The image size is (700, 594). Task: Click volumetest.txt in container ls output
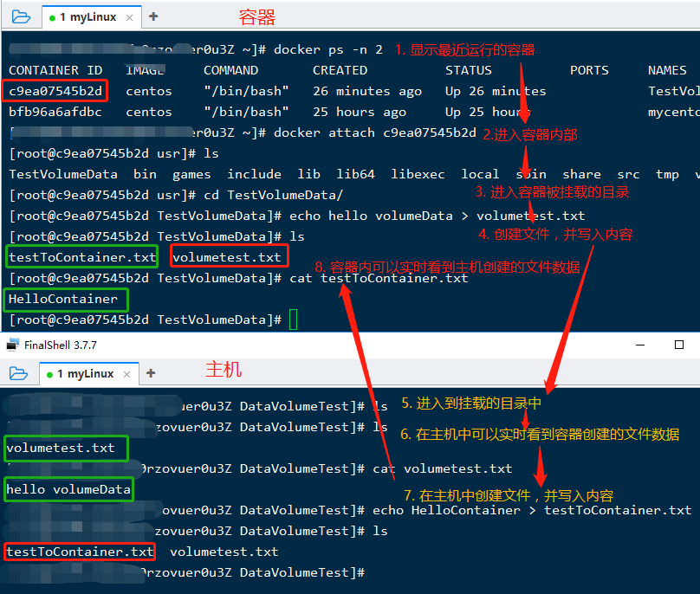pos(227,257)
